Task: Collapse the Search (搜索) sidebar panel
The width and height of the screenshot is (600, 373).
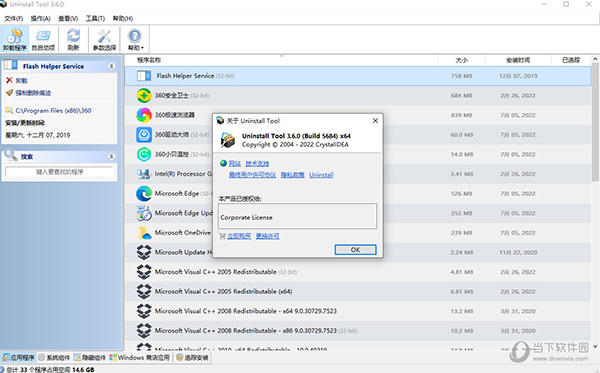Action: coord(111,156)
